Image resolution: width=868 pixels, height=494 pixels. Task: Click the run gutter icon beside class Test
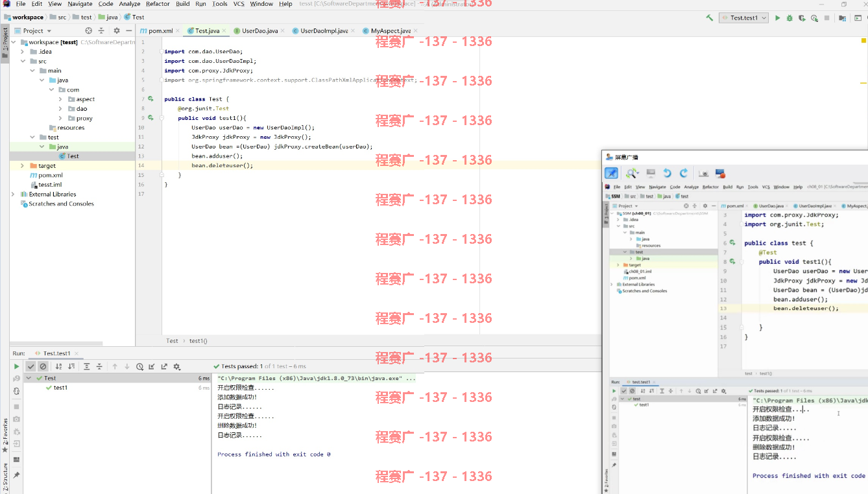point(151,99)
